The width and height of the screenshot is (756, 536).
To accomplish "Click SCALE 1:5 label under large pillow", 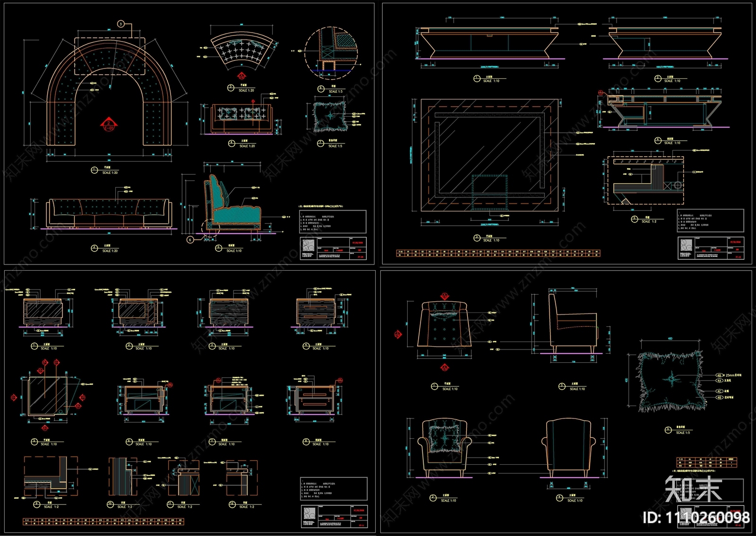I will coord(683,433).
